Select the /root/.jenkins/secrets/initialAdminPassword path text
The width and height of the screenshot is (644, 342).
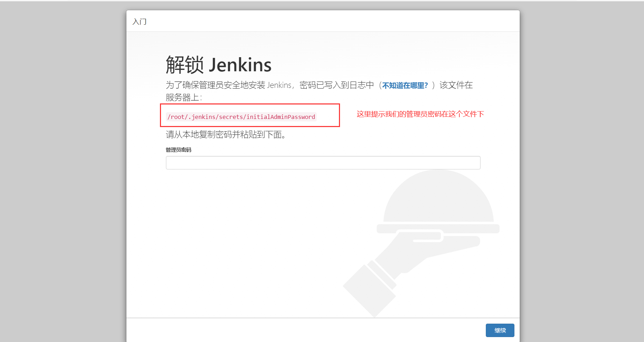(241, 117)
